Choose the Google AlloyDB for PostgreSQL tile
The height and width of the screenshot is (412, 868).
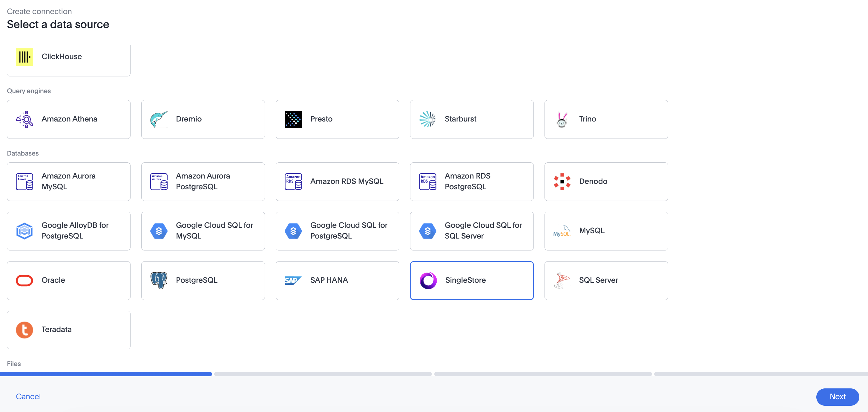[x=68, y=231]
